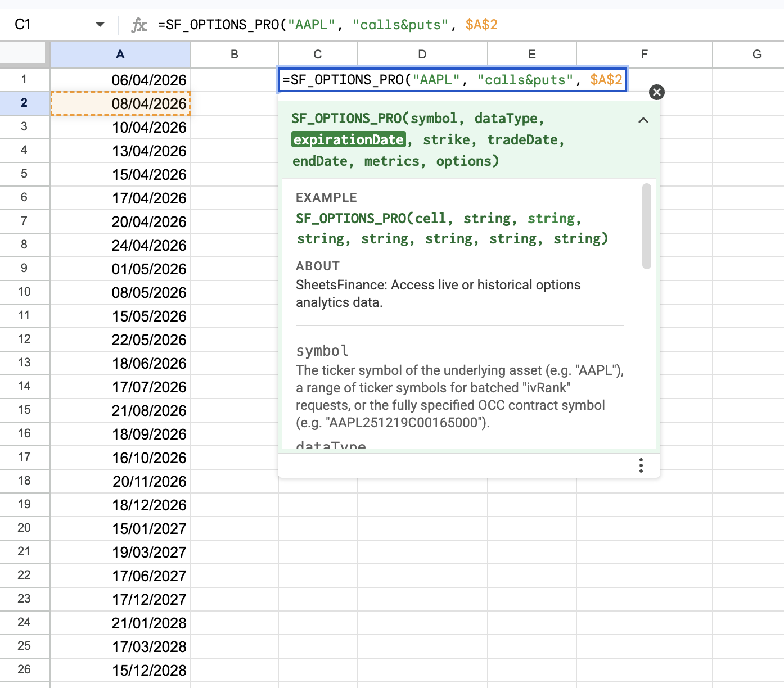Click cell containing 17/04/2026

(x=120, y=198)
